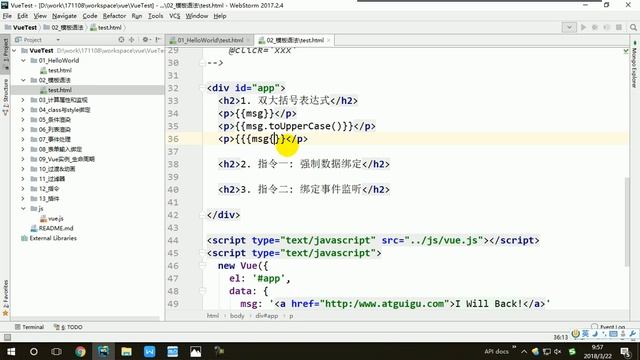Image resolution: width=640 pixels, height=360 pixels.
Task: Expand the 04_class folder
Action: [23, 110]
